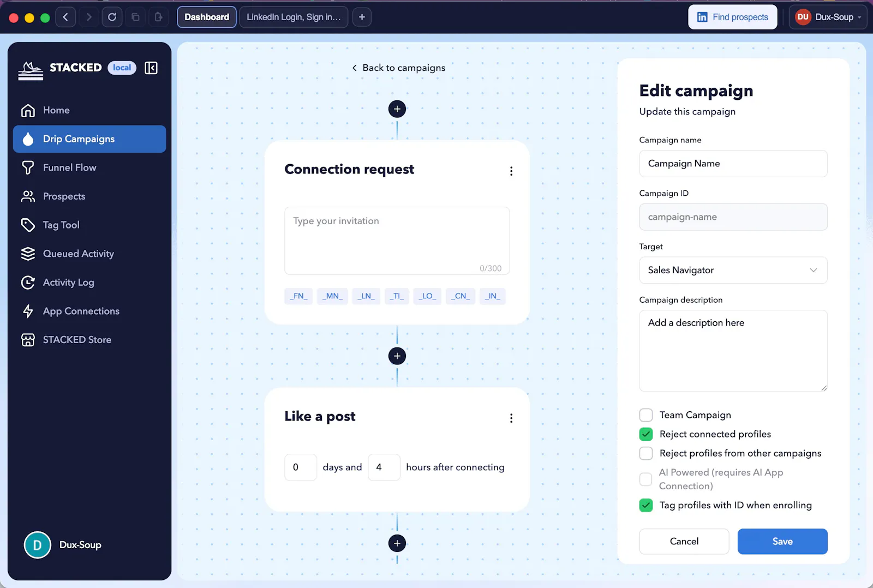Open the Activity Log

[89, 283]
